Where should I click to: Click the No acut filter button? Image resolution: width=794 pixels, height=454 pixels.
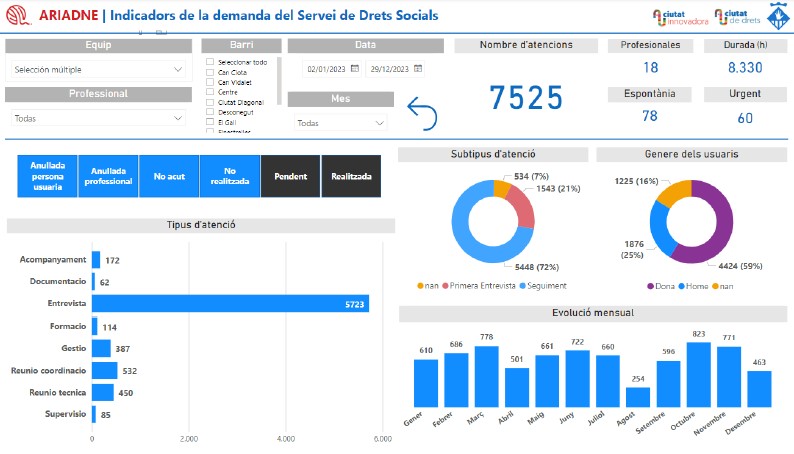point(169,176)
